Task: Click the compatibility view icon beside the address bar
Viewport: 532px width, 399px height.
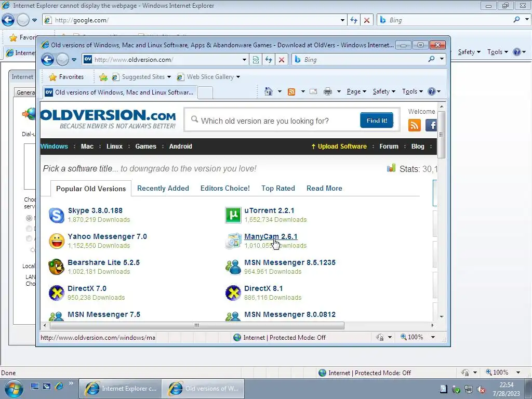Action: (x=256, y=60)
